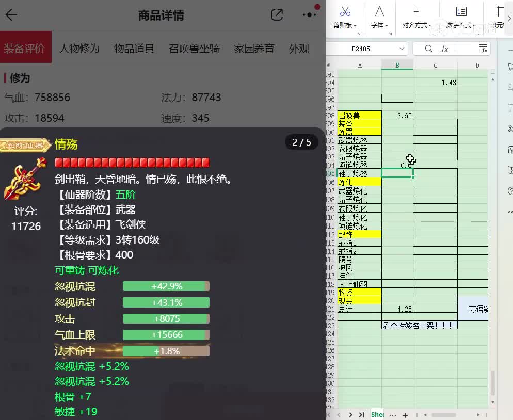Jump to last sheet with the end navigation button
Screen dimensions: 513x420
point(361,415)
